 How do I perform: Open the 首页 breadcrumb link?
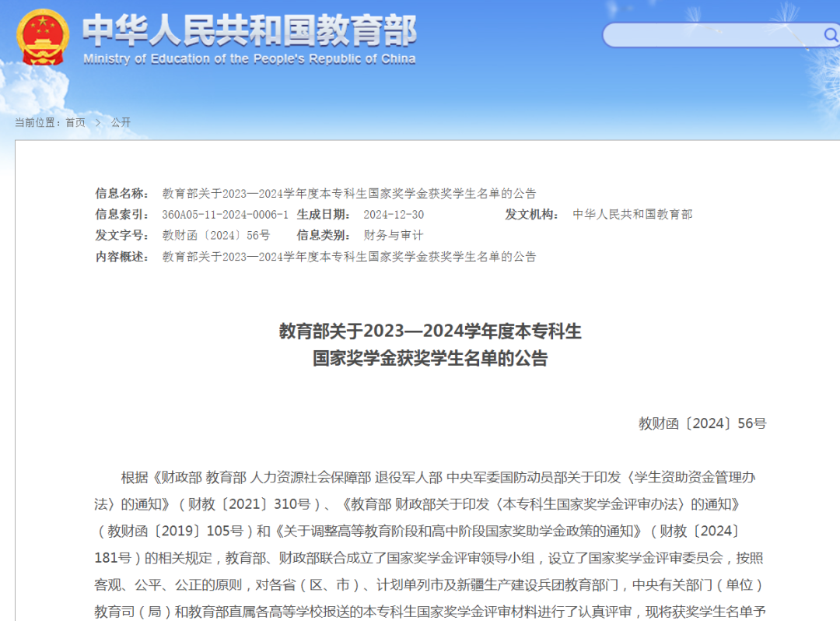pyautogui.click(x=75, y=123)
